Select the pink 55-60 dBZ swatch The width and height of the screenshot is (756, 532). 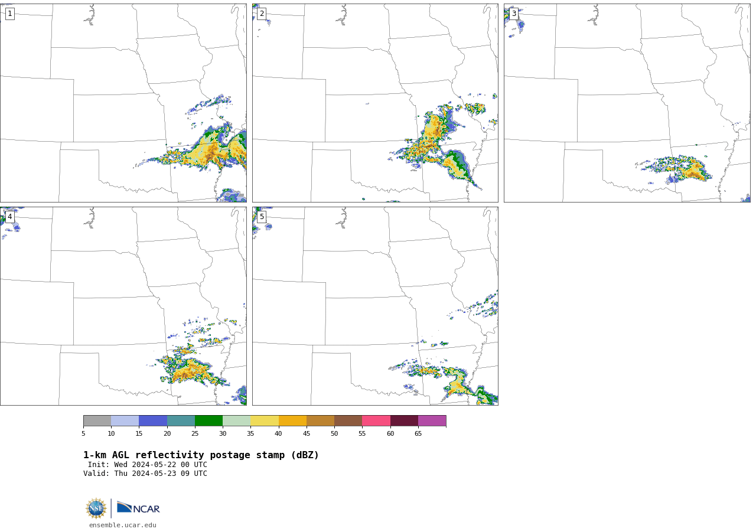coord(376,421)
